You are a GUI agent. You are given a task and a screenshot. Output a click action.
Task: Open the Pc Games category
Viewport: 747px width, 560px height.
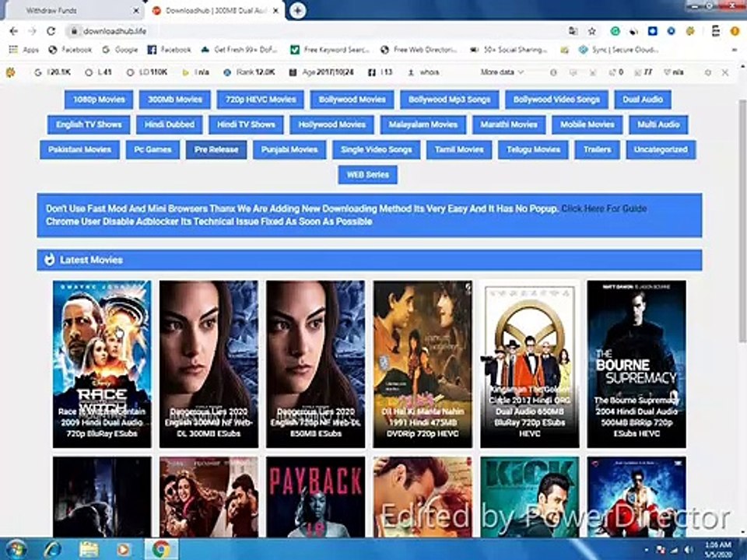153,149
